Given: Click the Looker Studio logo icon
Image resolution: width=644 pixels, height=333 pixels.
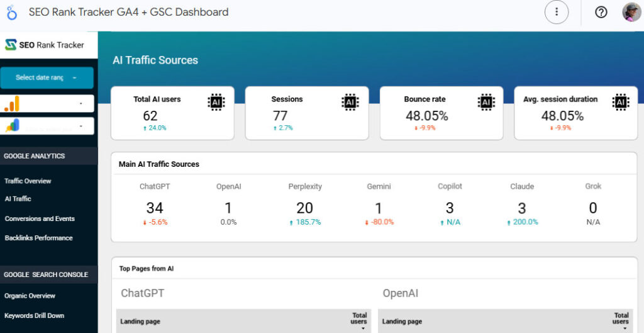Looking at the screenshot, I should click(x=12, y=13).
